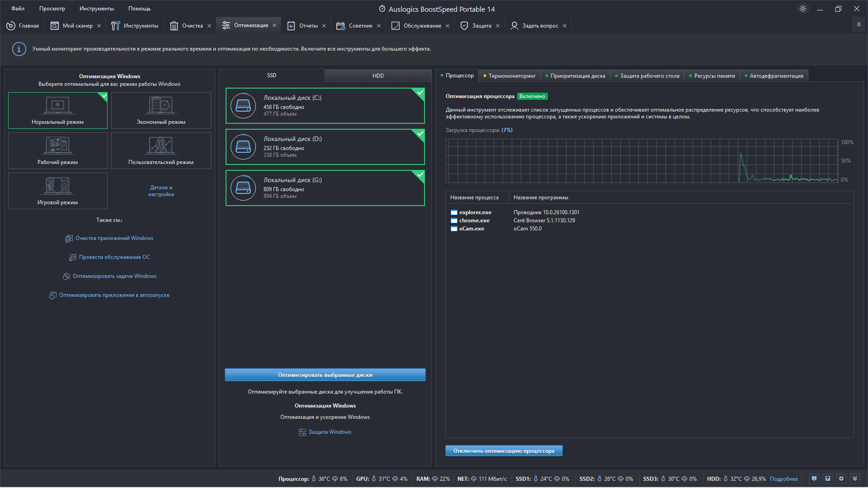Open Очистка приложений Windows link
Viewport: 868px width, 488px height.
click(109, 238)
